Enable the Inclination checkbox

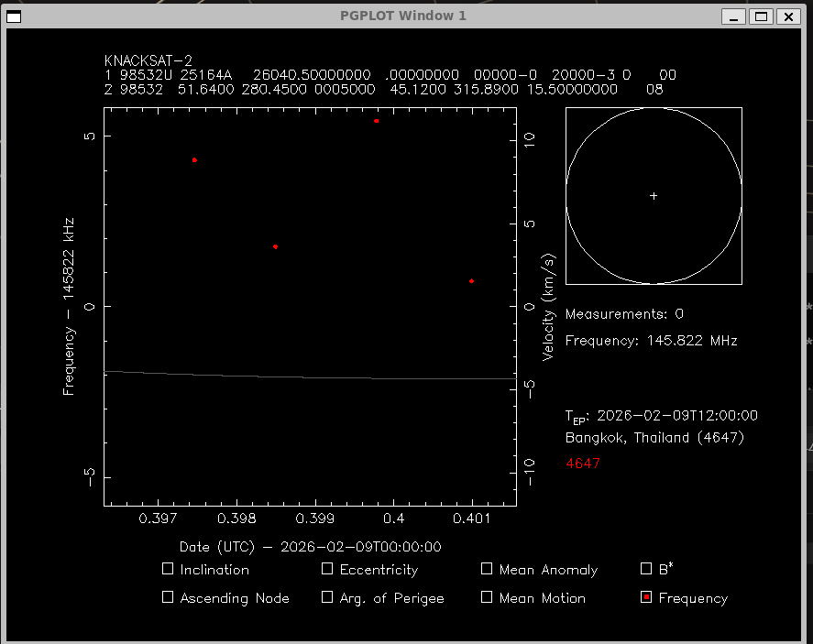coord(168,569)
